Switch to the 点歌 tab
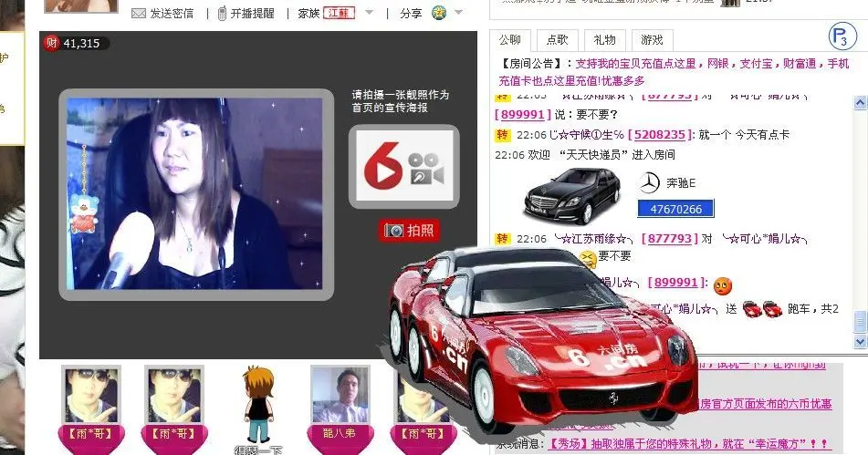 coord(557,40)
